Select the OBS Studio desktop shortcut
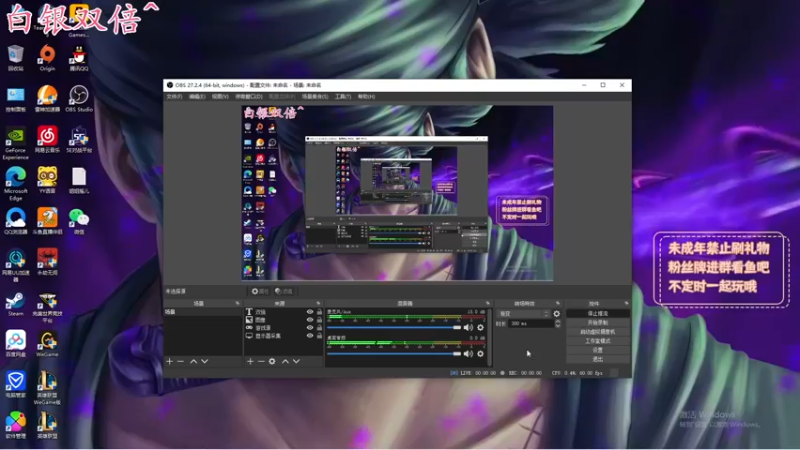The width and height of the screenshot is (800, 450). coord(79,98)
